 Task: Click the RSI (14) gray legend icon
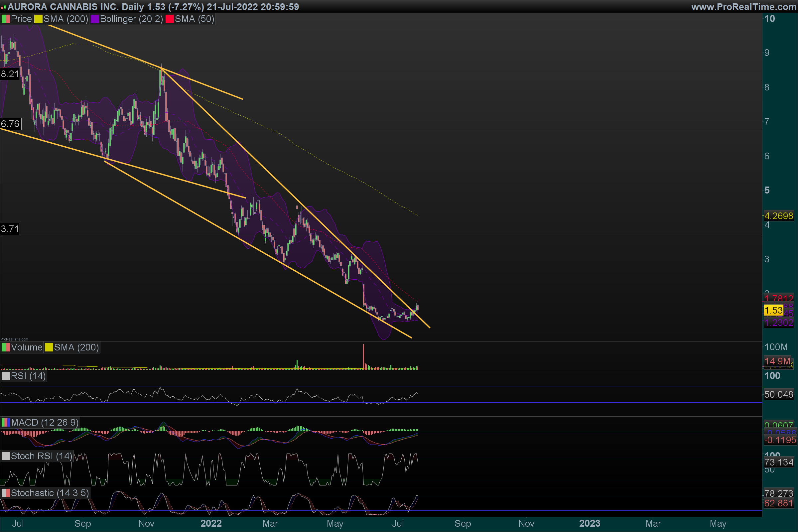pyautogui.click(x=6, y=376)
